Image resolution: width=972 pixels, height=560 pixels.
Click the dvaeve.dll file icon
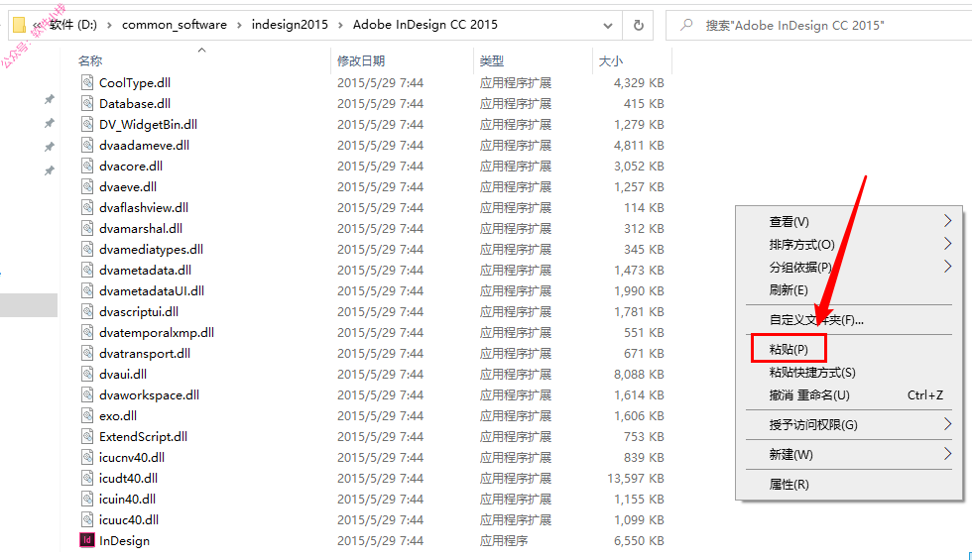[87, 186]
